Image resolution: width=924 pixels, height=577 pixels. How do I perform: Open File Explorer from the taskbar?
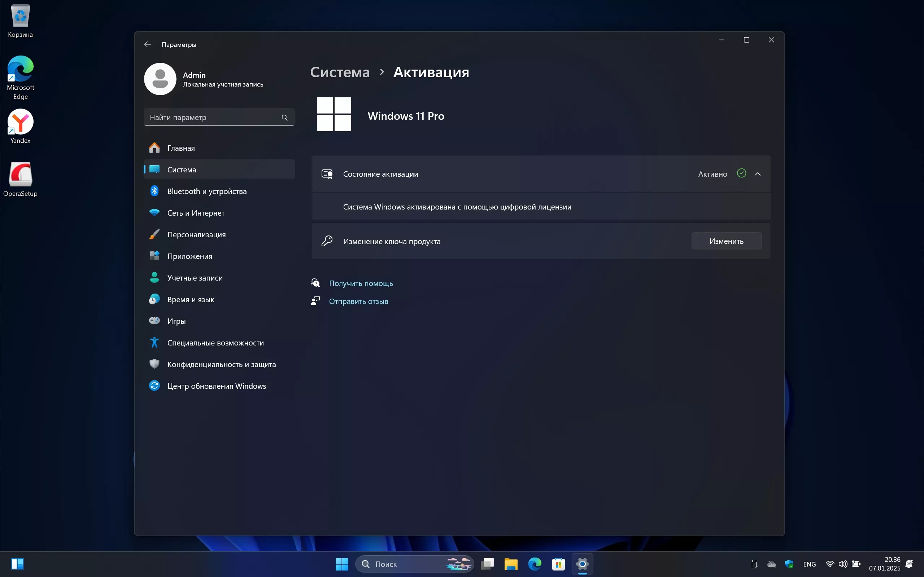coord(511,564)
